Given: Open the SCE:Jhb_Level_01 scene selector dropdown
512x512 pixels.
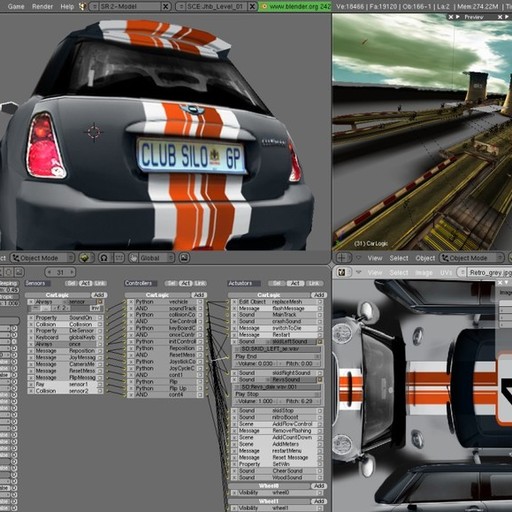Looking at the screenshot, I should pyautogui.click(x=180, y=6).
